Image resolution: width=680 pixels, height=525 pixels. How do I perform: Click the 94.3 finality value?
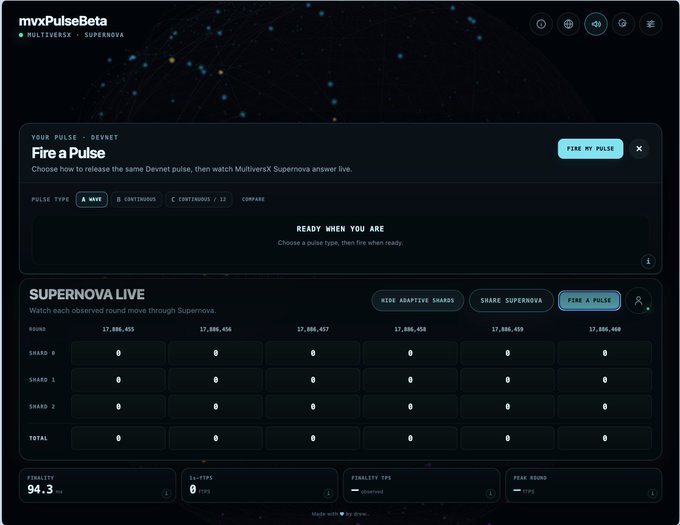click(40, 489)
